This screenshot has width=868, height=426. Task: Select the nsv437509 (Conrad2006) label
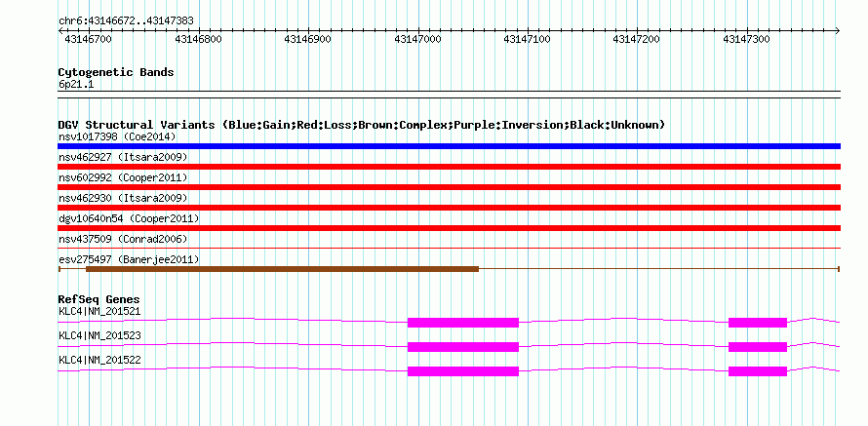[x=123, y=239]
